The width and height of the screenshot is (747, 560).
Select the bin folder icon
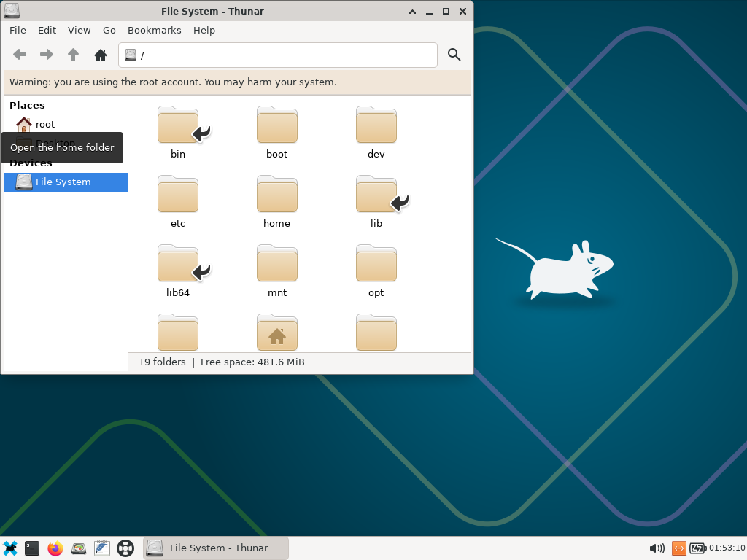pyautogui.click(x=178, y=125)
